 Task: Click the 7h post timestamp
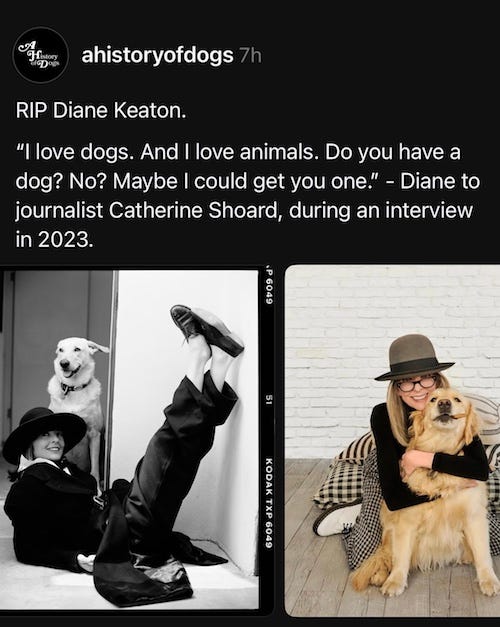point(250,56)
